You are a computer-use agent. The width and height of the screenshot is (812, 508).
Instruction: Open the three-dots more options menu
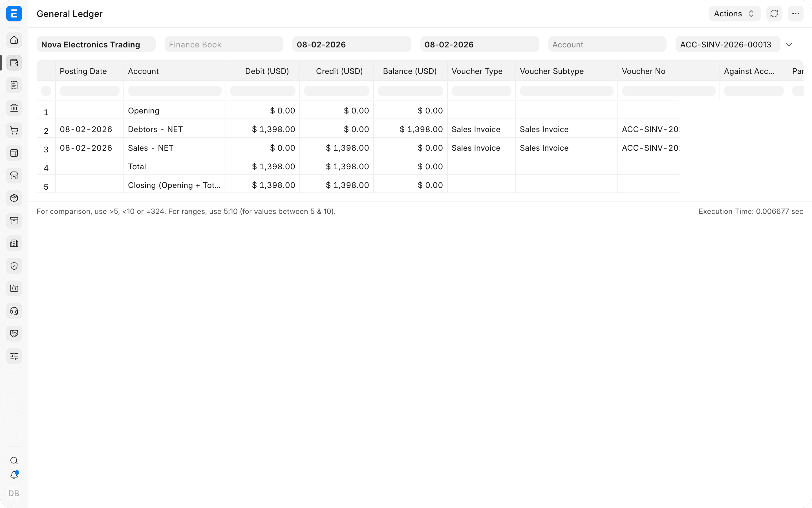coord(796,14)
